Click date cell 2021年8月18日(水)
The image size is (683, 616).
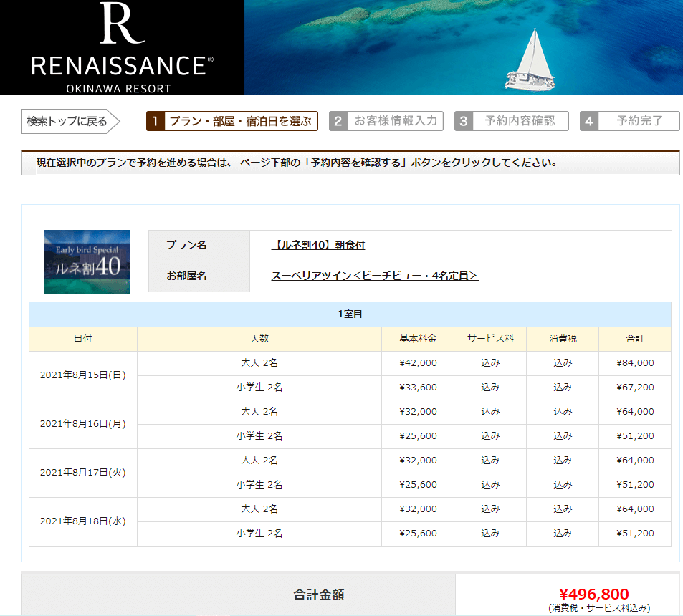tap(82, 521)
